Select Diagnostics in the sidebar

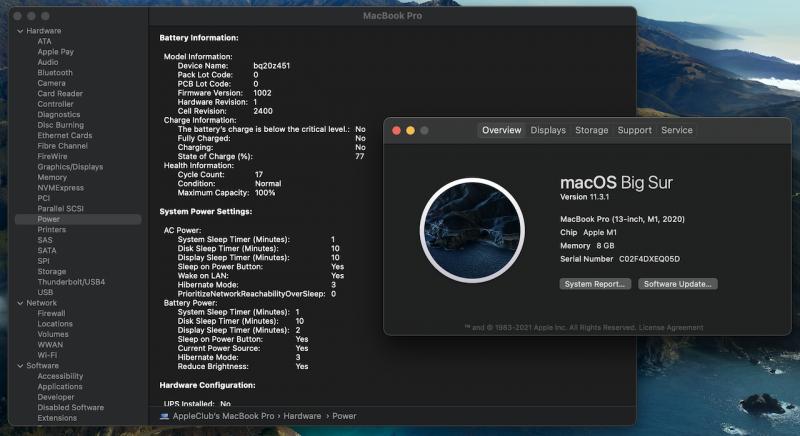59,115
